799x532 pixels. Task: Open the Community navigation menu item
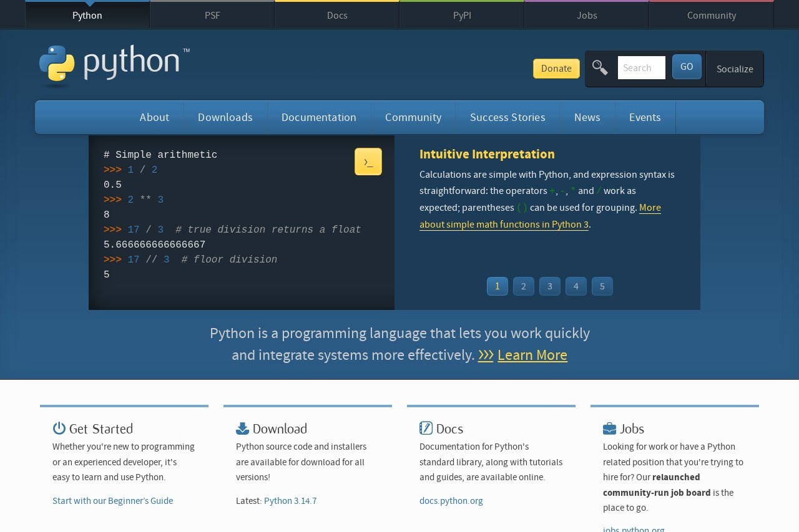click(x=413, y=117)
